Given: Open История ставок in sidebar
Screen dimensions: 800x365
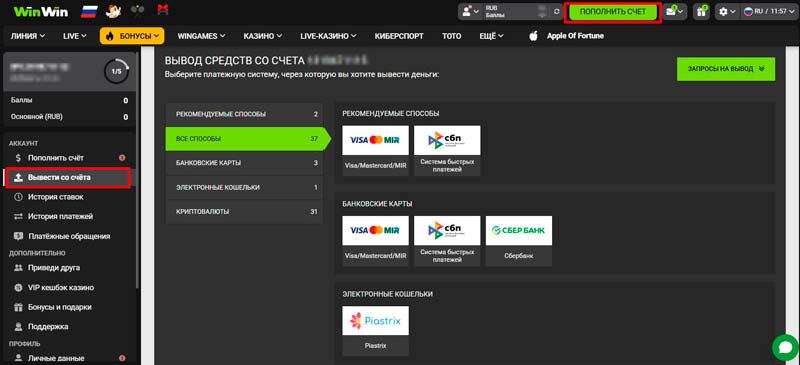Looking at the screenshot, I should [x=56, y=197].
